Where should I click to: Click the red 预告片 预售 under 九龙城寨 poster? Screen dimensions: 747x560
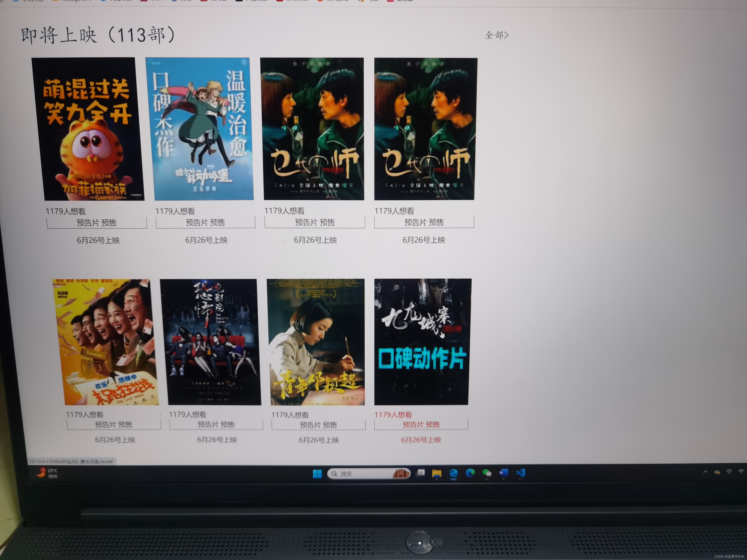421,425
